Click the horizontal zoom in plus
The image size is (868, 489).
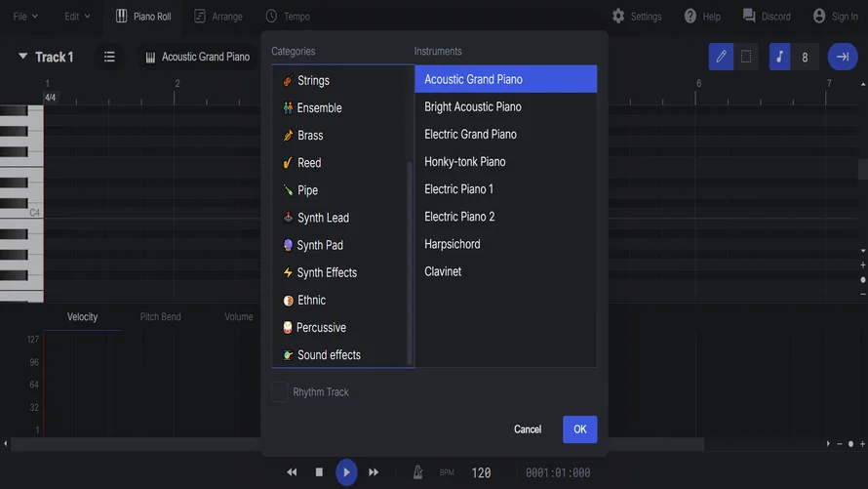click(x=862, y=443)
